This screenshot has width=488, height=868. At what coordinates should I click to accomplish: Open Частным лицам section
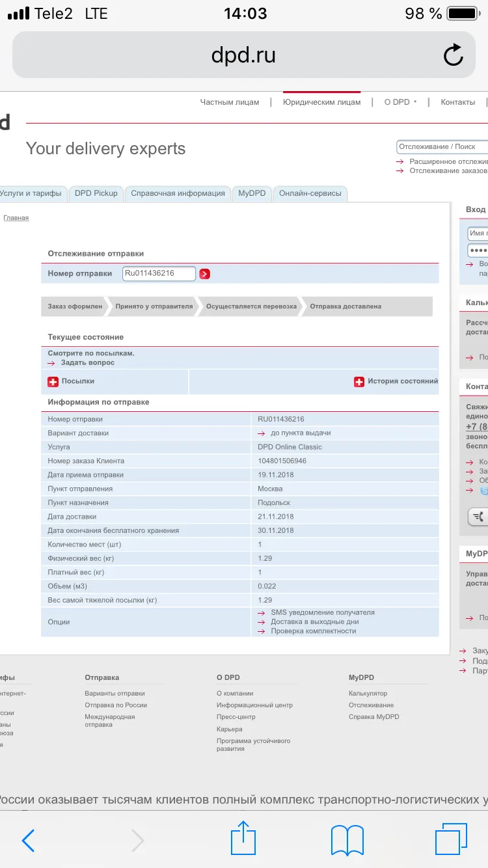pos(230,102)
